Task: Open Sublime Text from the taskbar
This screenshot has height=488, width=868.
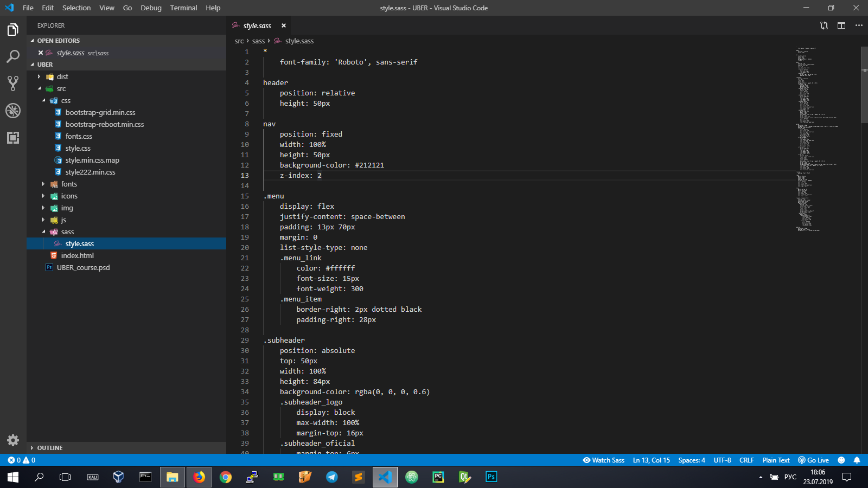Action: coord(358,477)
